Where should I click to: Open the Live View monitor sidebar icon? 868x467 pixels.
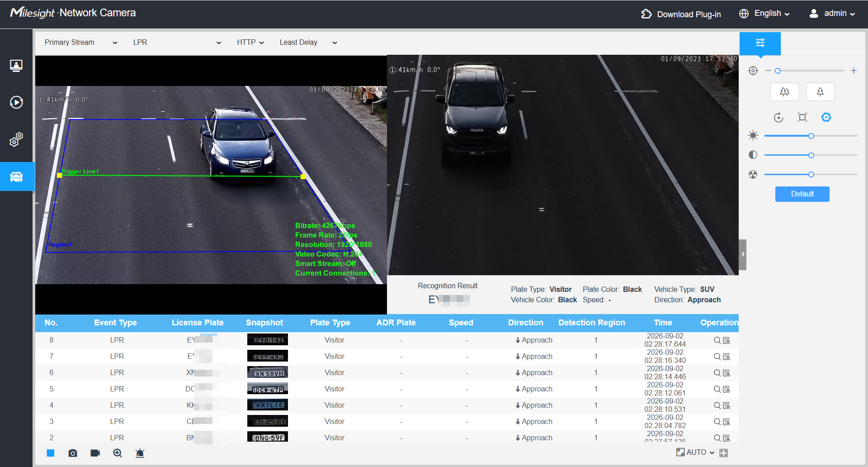click(16, 66)
